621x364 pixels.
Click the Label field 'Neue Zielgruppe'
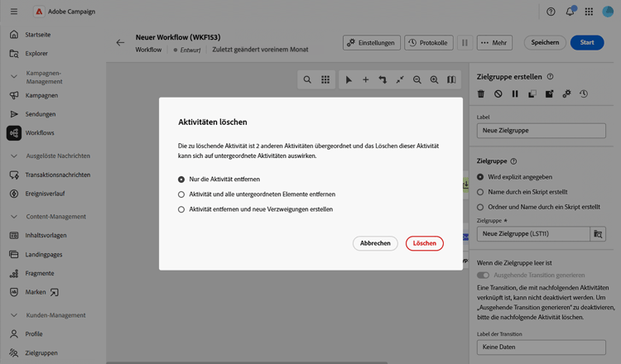[541, 131]
